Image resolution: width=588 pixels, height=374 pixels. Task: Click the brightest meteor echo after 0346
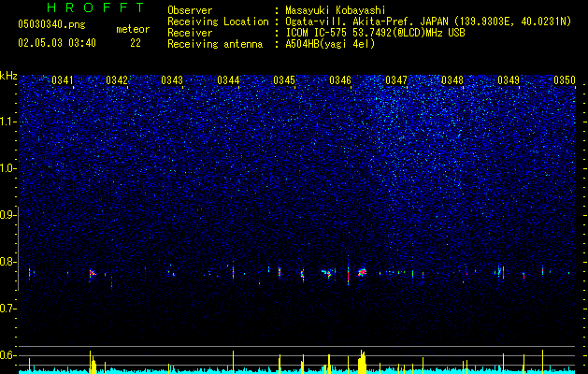click(362, 272)
